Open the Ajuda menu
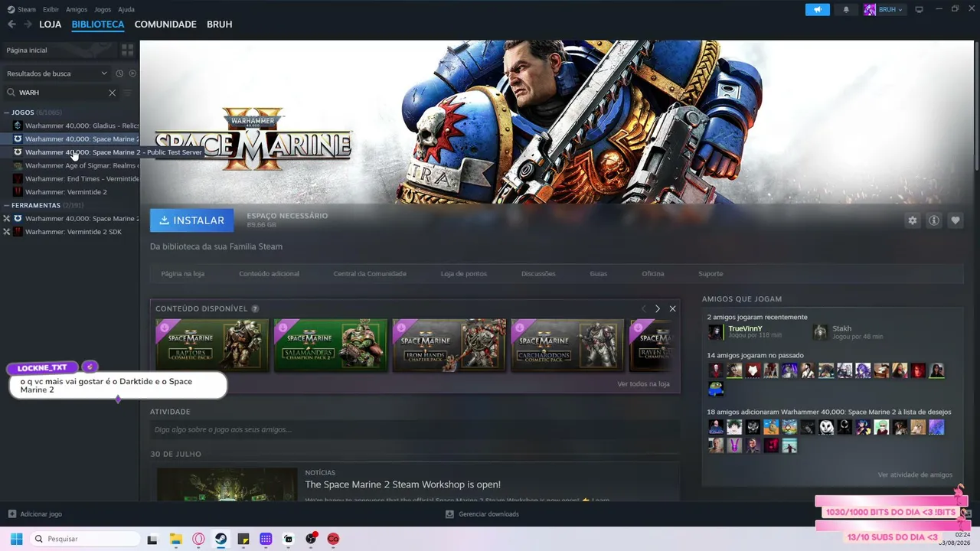Image resolution: width=980 pixels, height=551 pixels. coord(126,9)
